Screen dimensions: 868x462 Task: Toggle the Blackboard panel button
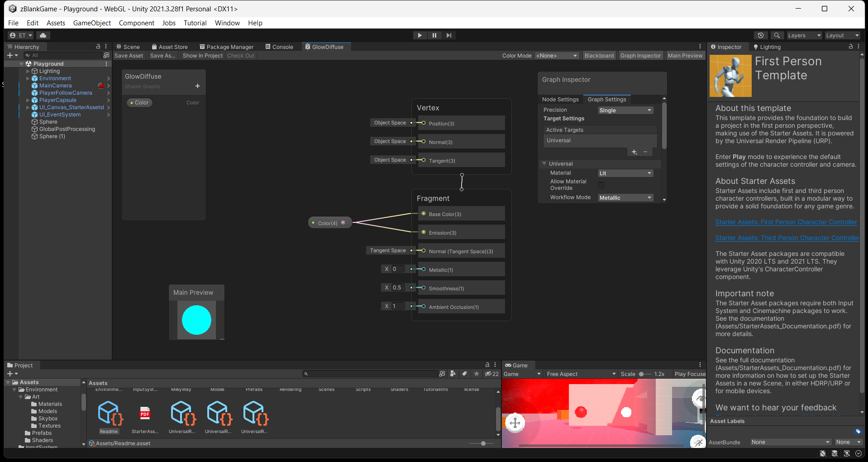tap(599, 56)
